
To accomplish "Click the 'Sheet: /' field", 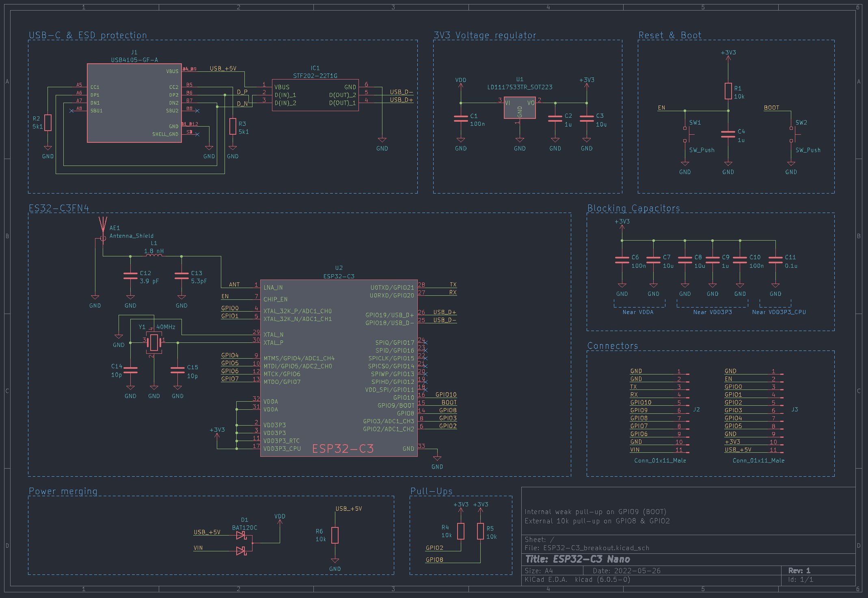I will tap(539, 540).
